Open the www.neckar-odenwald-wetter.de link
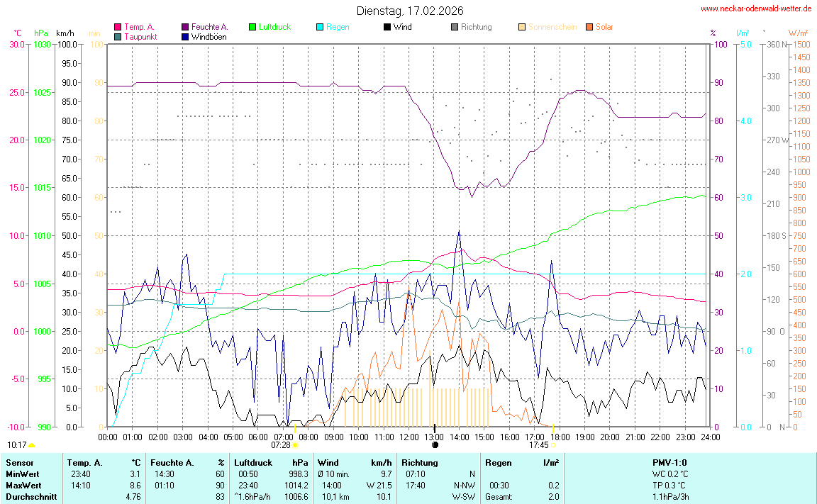Viewport: 817px width, 504px height. [756, 9]
